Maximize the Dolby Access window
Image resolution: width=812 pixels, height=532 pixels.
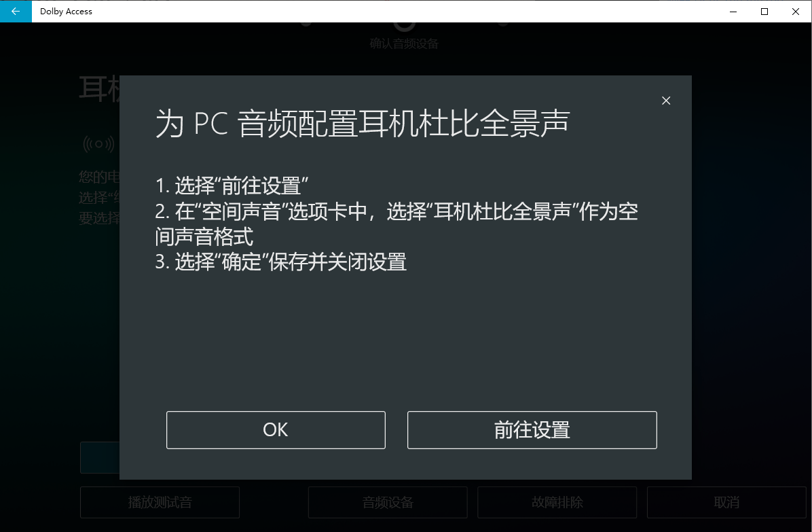pyautogui.click(x=764, y=12)
